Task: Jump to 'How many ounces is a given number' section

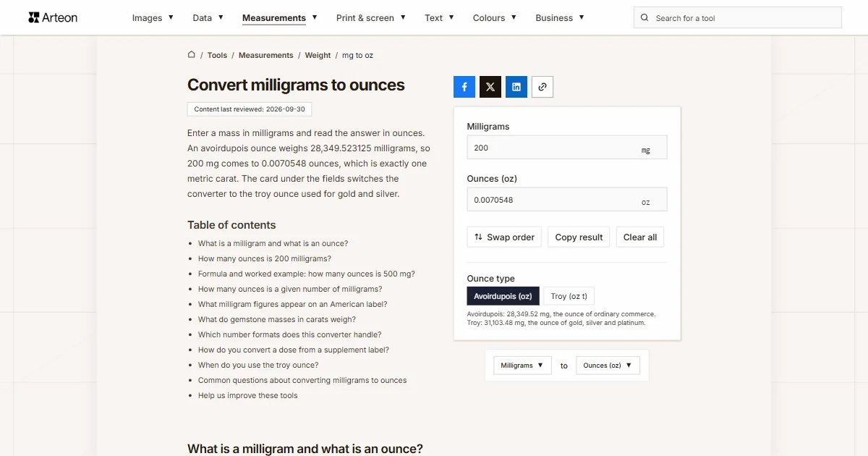Action: tap(290, 290)
